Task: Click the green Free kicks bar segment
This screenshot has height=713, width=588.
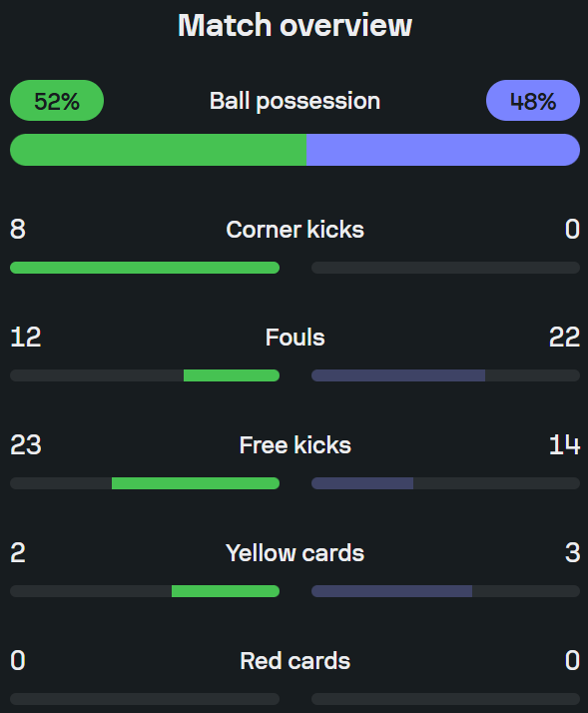Action: (x=196, y=483)
